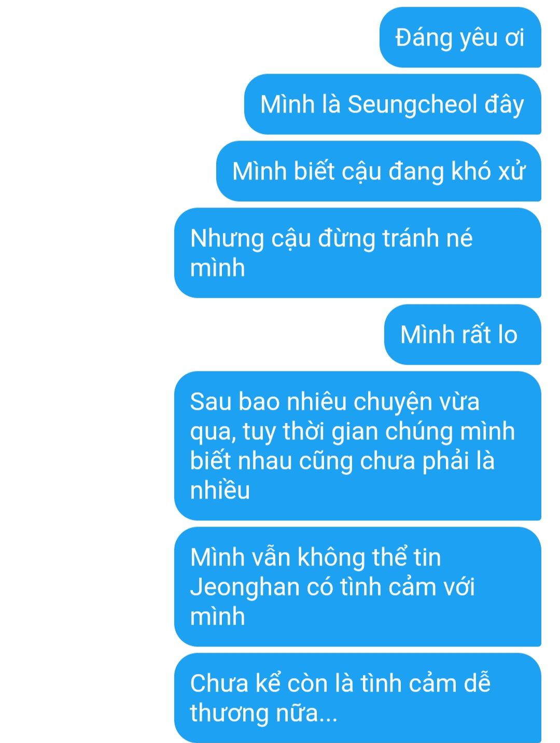
Task: Tap the words "thời gian" in the long message
Action: (x=330, y=432)
